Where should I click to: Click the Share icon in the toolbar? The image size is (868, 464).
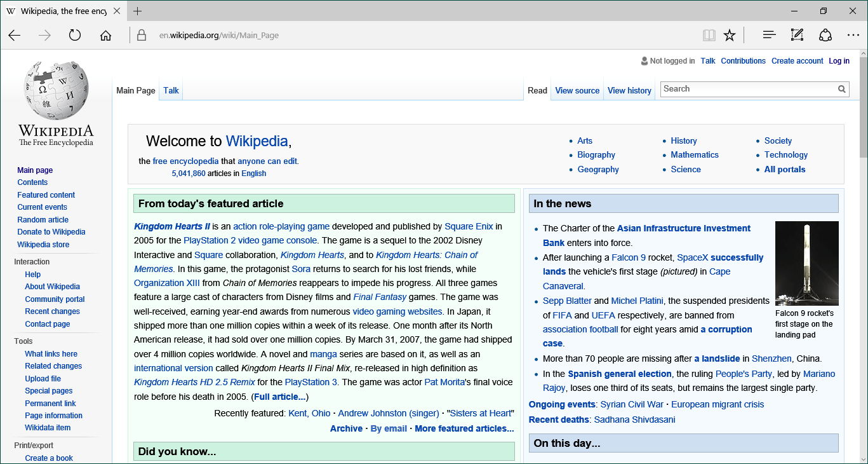point(825,35)
